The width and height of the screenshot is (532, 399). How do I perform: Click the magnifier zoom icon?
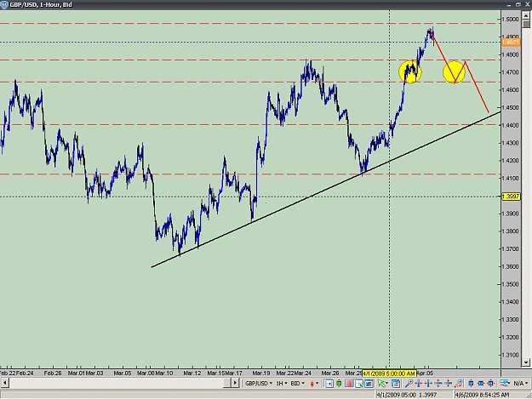[x=409, y=384]
